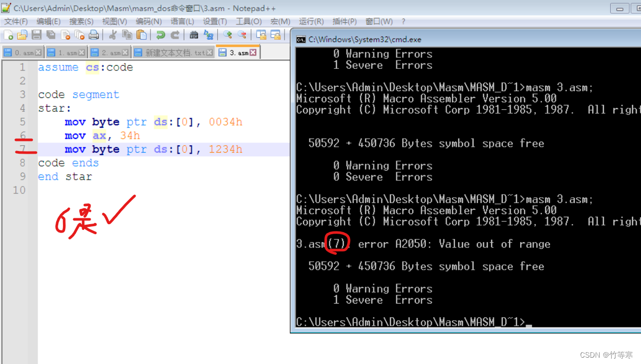
Task: Click the Save file floppy icon
Action: 37,35
